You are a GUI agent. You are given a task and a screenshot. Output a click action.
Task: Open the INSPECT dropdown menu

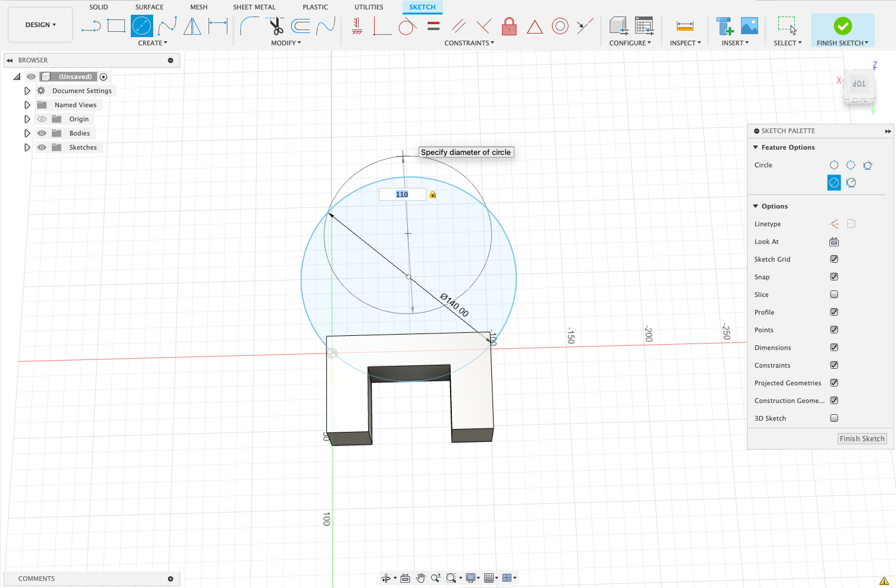coord(685,43)
